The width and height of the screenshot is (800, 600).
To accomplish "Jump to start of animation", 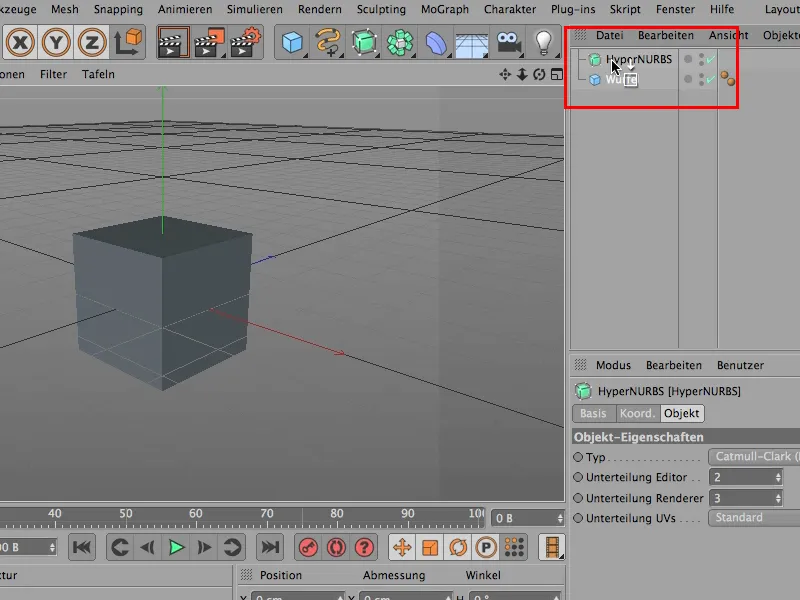I will click(x=82, y=547).
